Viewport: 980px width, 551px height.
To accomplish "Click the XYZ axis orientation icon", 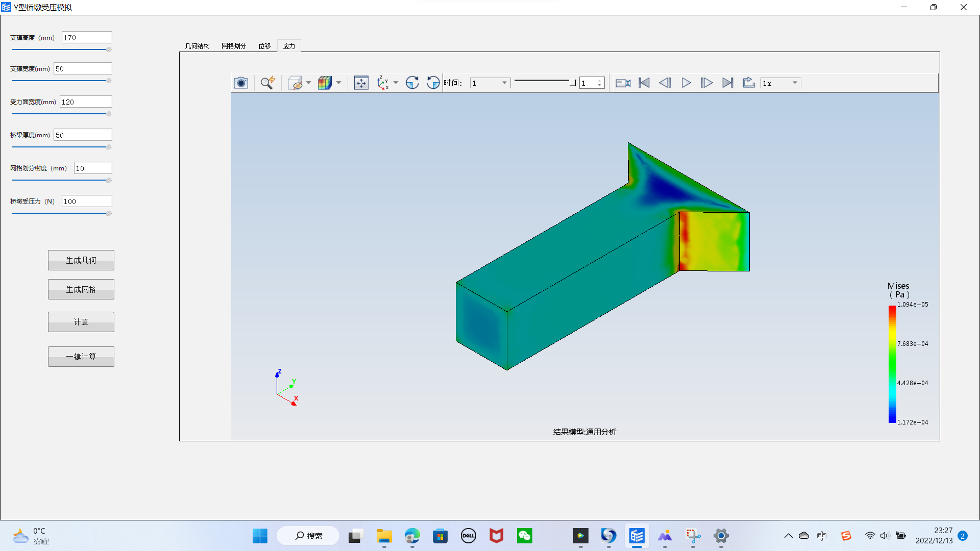I will [x=383, y=83].
